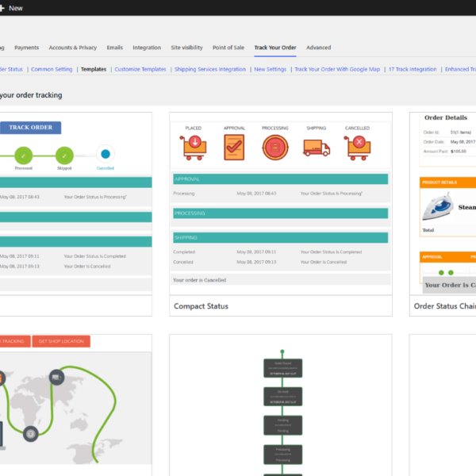The height and width of the screenshot is (476, 476).
Task: Click the Placed cart download icon
Action: [194, 148]
